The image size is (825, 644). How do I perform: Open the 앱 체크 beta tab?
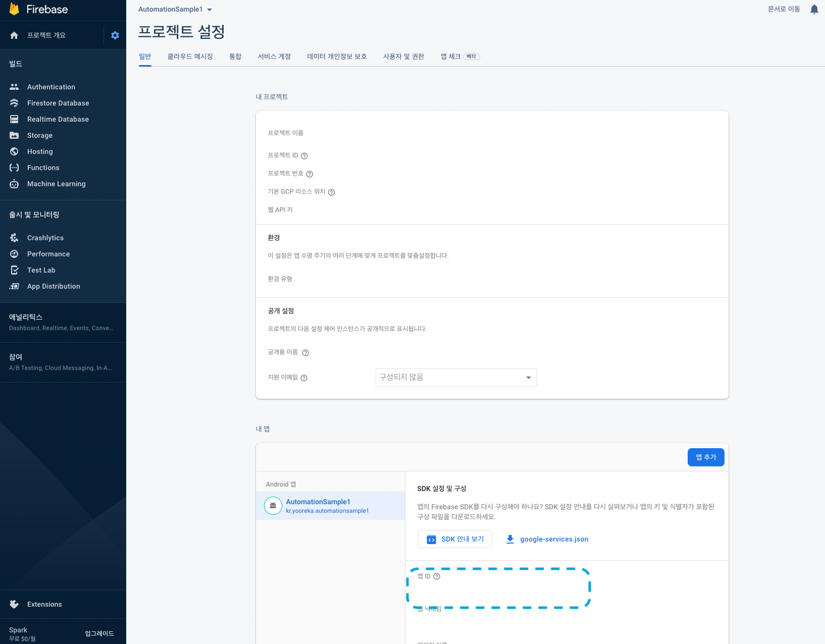click(460, 57)
